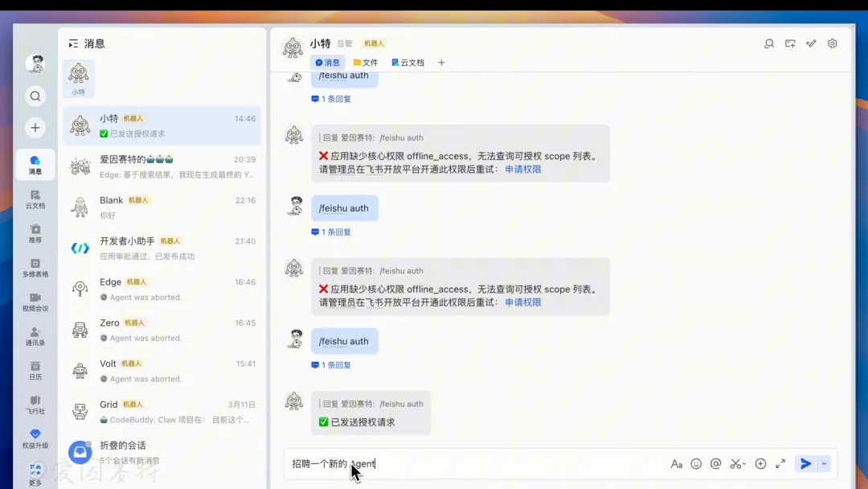This screenshot has height=489, width=868.
Task: Expand the 折叠的会话 folded conversations
Action: (162, 452)
